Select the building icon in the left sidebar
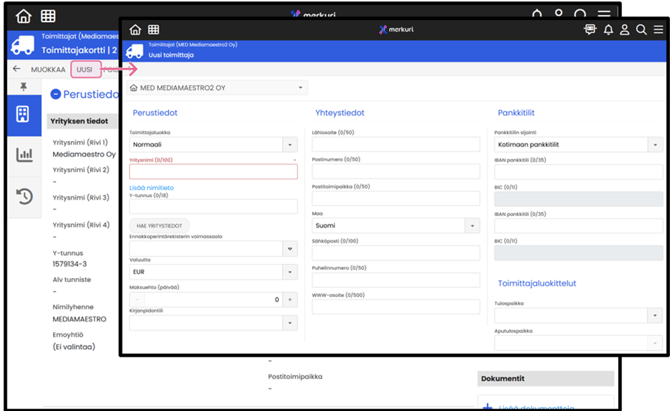 pos(21,114)
